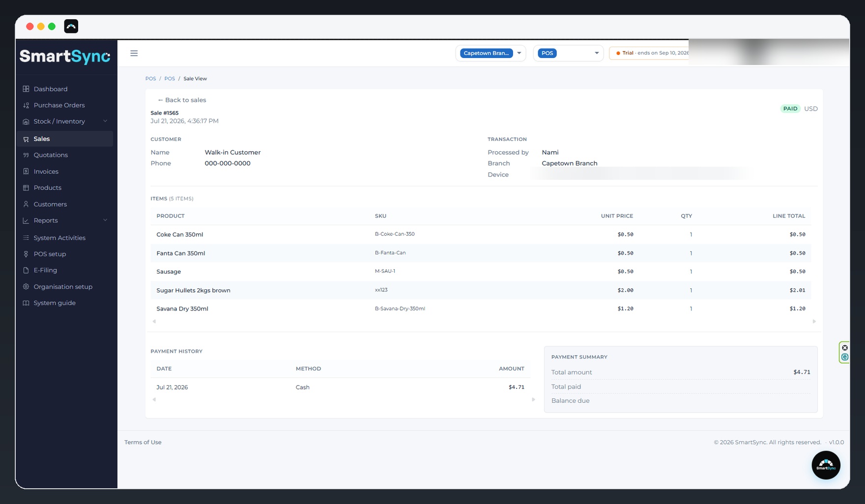Open Dashboard from the sidebar
This screenshot has width=865, height=504.
click(51, 89)
